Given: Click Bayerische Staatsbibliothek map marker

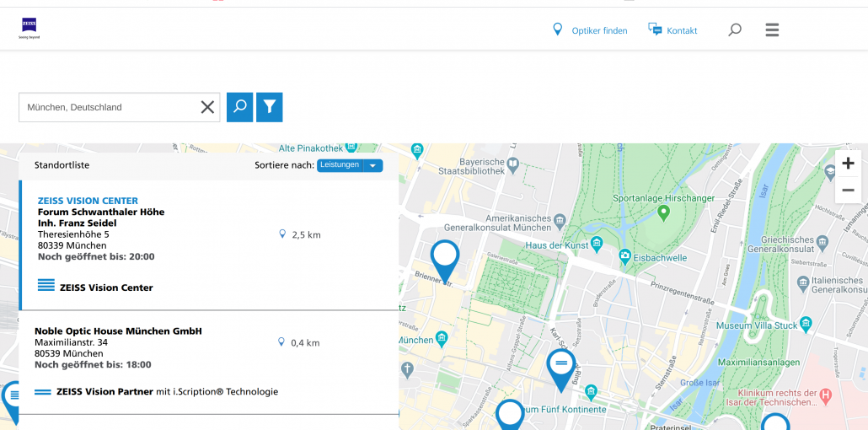Looking at the screenshot, I should (513, 164).
